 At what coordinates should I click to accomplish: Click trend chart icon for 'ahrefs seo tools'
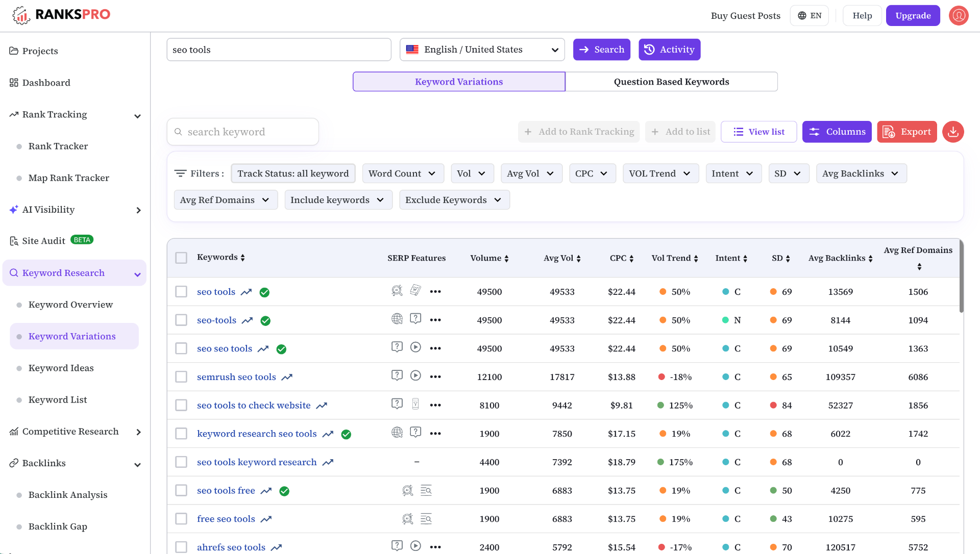pyautogui.click(x=277, y=548)
